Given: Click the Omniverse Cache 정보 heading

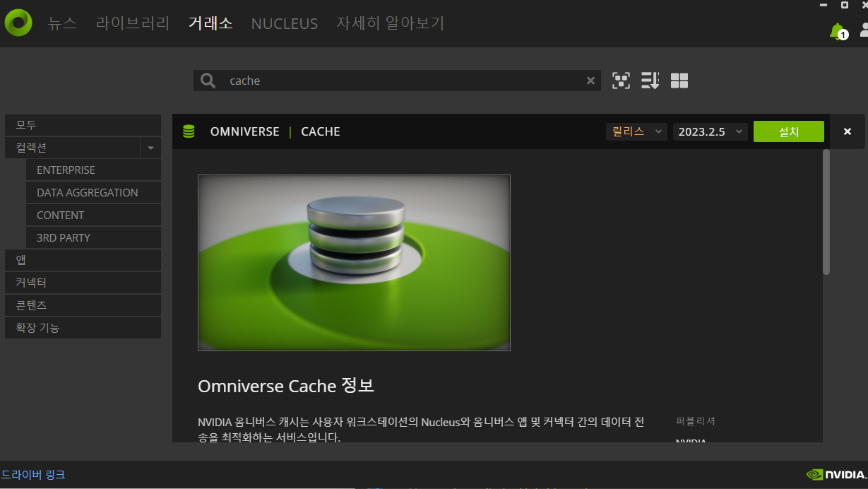Looking at the screenshot, I should tap(286, 386).
